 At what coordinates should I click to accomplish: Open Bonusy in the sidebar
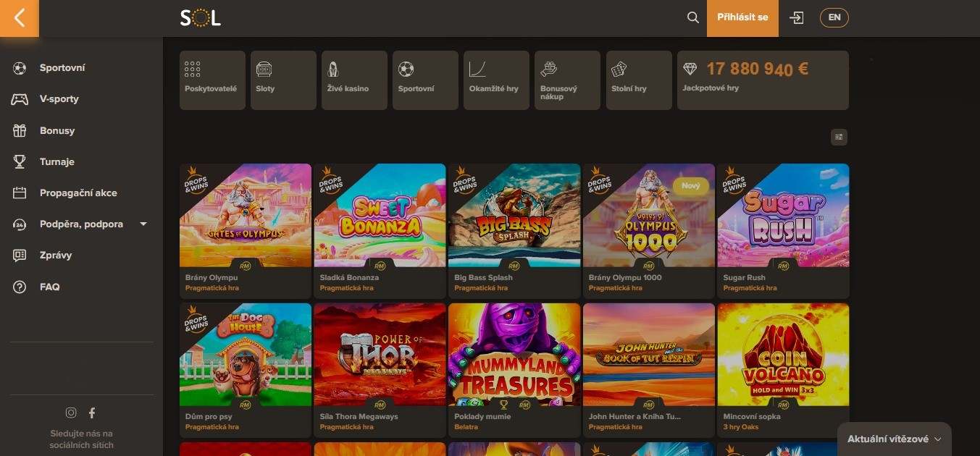57,131
